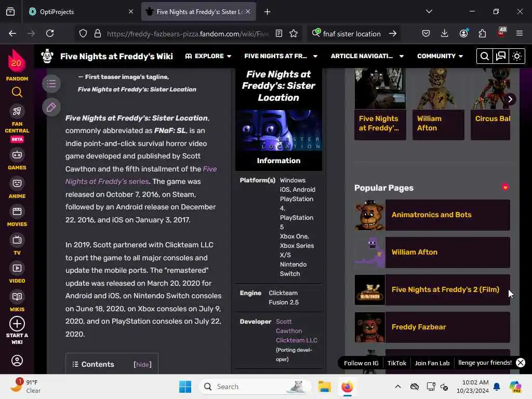Open Clickteam LLC developer link
Viewport: 532px width, 399px height.
tap(297, 340)
